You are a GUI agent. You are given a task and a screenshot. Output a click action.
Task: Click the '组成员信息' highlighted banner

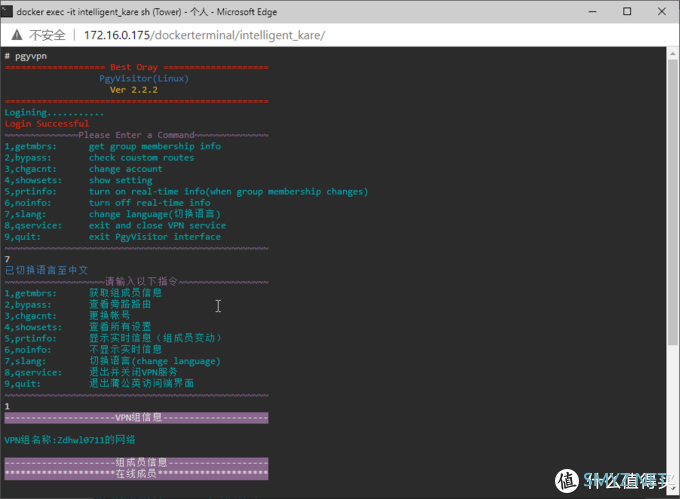(x=136, y=463)
